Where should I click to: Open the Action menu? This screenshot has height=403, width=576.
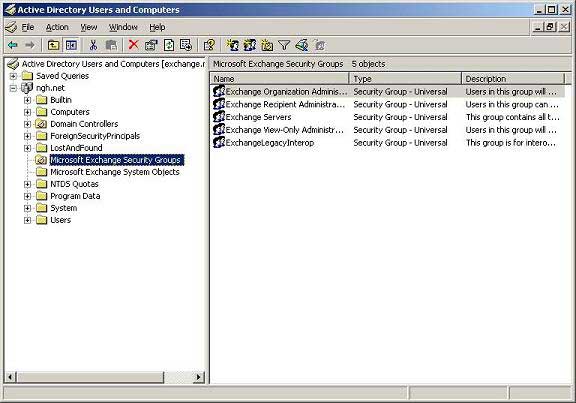(57, 27)
